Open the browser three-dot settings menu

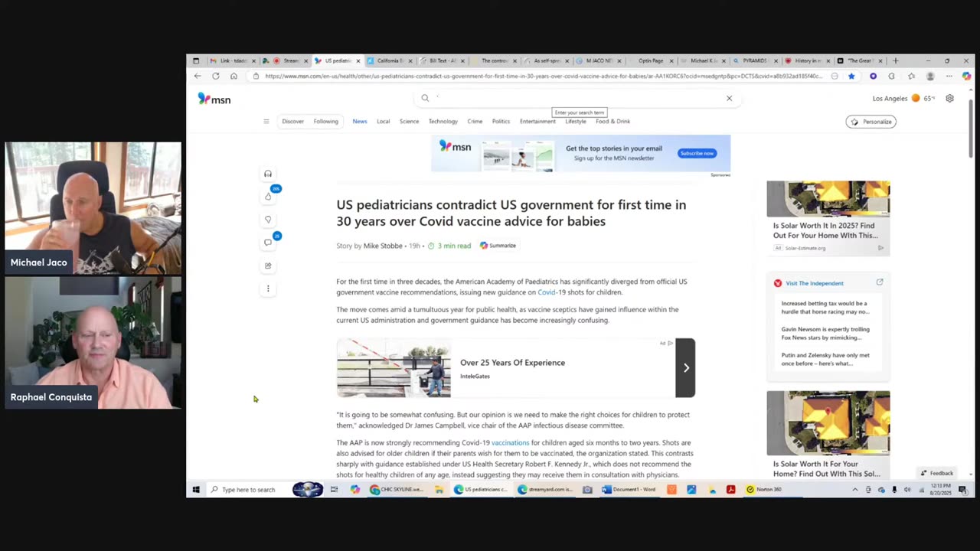949,77
